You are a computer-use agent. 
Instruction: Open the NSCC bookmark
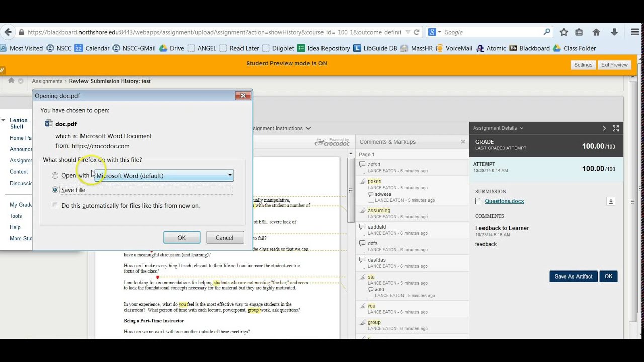pos(59,48)
